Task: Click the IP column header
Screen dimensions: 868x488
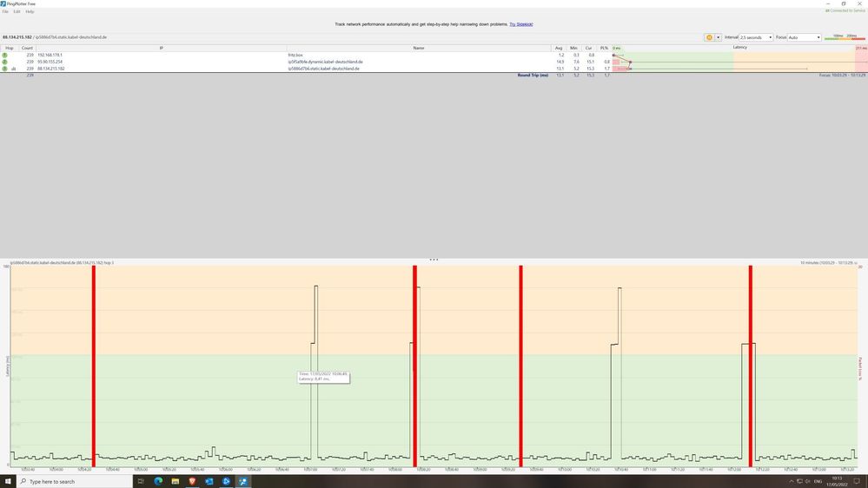Action: point(161,48)
